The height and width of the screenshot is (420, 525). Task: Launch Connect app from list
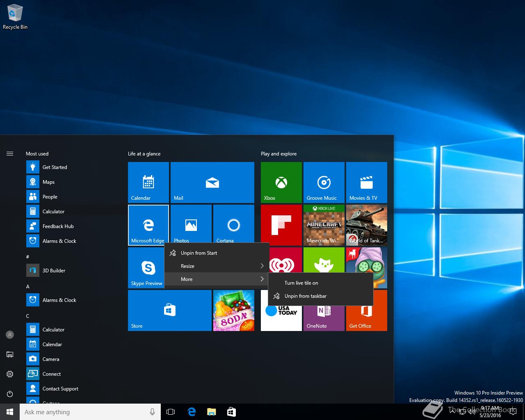(72, 374)
